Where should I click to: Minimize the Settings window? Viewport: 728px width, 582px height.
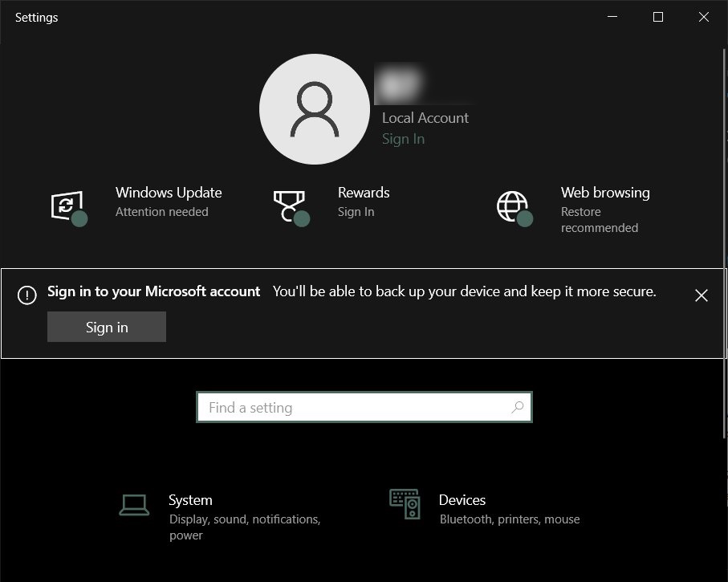point(612,16)
